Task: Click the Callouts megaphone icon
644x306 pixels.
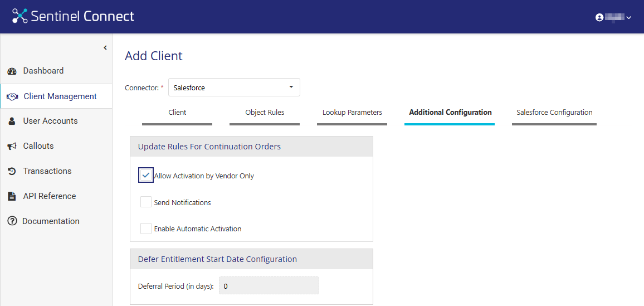Action: (x=12, y=146)
